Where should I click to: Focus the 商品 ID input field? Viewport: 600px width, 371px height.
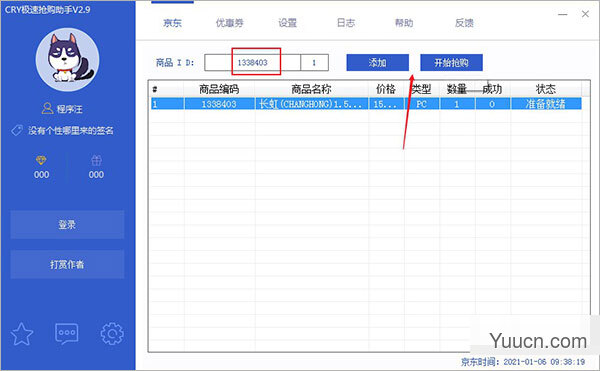coord(252,62)
